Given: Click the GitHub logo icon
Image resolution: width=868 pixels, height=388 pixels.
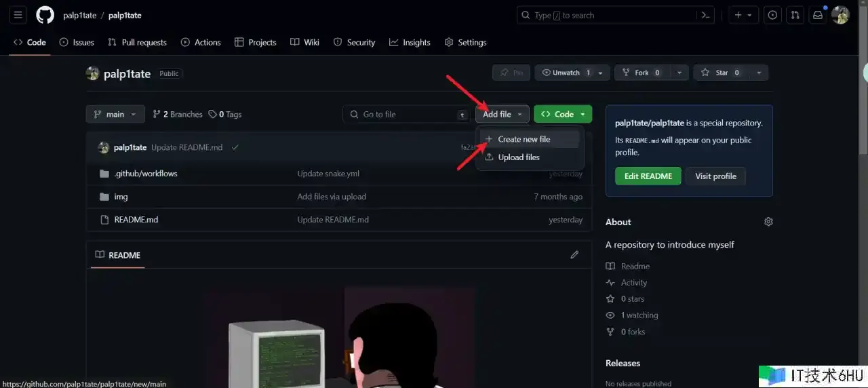Looking at the screenshot, I should [45, 15].
